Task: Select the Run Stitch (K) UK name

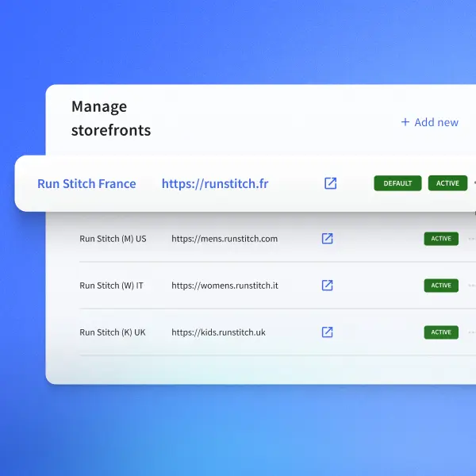Action: [113, 332]
